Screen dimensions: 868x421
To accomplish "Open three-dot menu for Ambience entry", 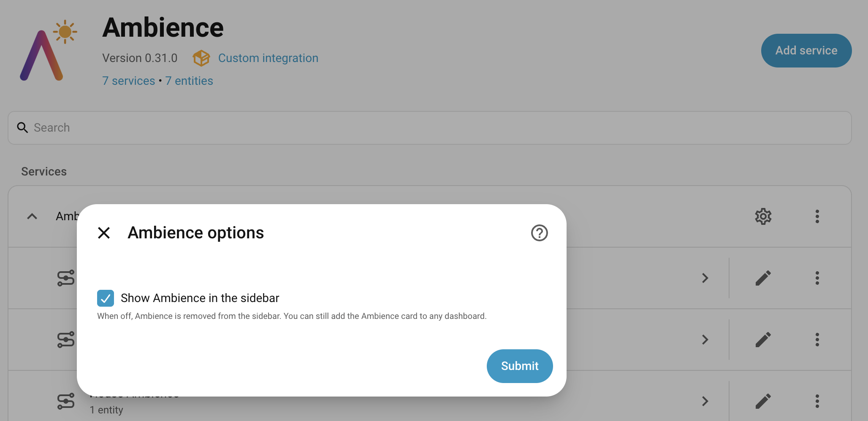I will pos(817,216).
